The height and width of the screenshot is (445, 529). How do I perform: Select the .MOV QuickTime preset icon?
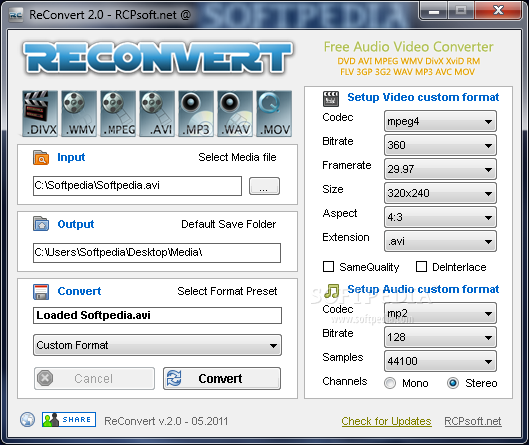coord(274,113)
